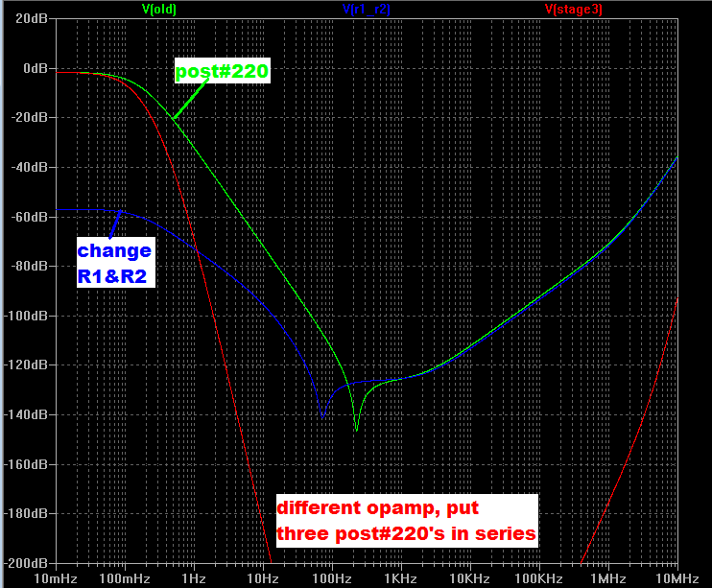The width and height of the screenshot is (712, 588).
Task: Click the V(r1_r2) trace label
Action: pyautogui.click(x=366, y=9)
